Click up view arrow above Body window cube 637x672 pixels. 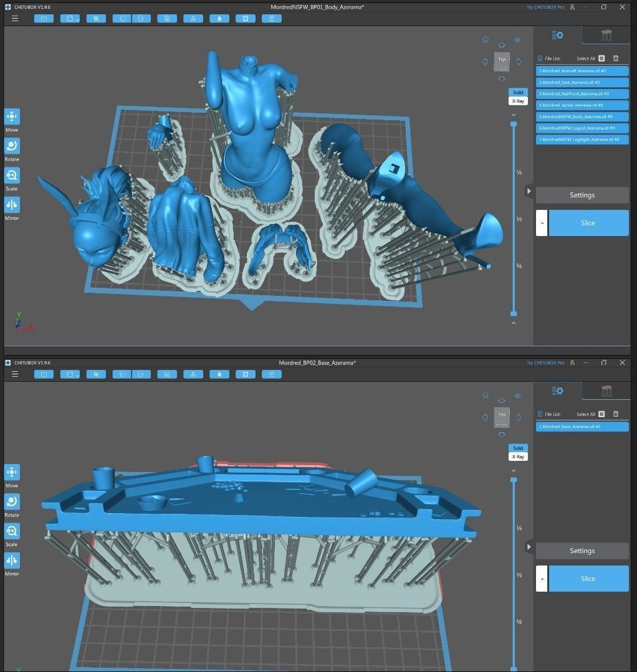point(502,45)
